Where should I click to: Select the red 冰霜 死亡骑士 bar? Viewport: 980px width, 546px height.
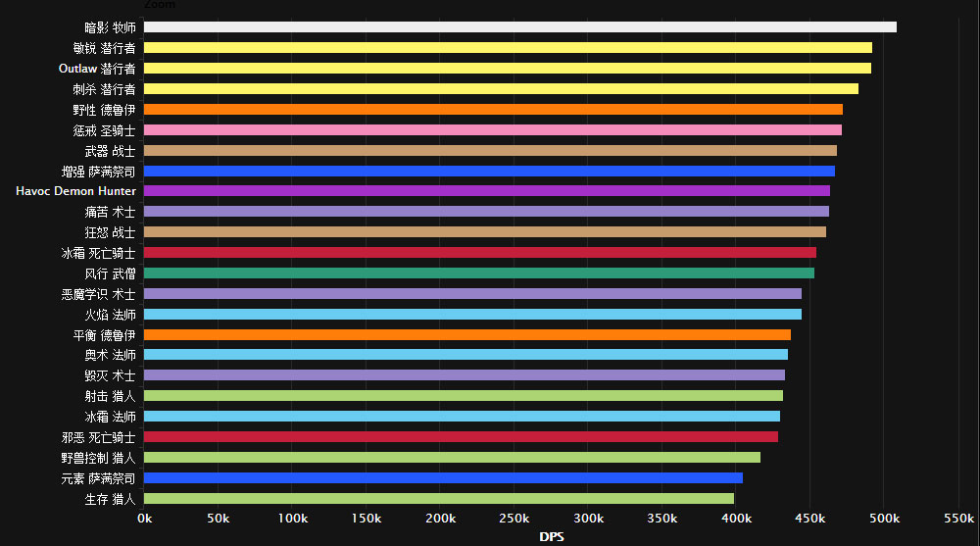tap(480, 253)
